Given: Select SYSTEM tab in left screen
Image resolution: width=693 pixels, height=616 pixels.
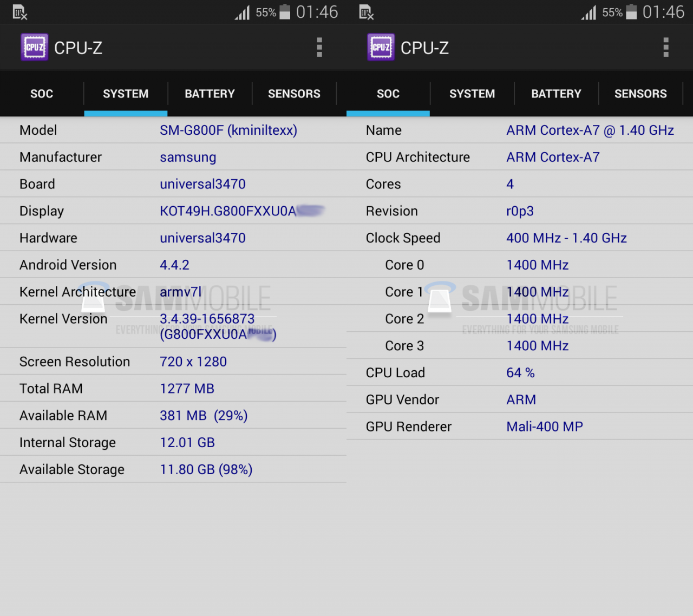Looking at the screenshot, I should (126, 94).
